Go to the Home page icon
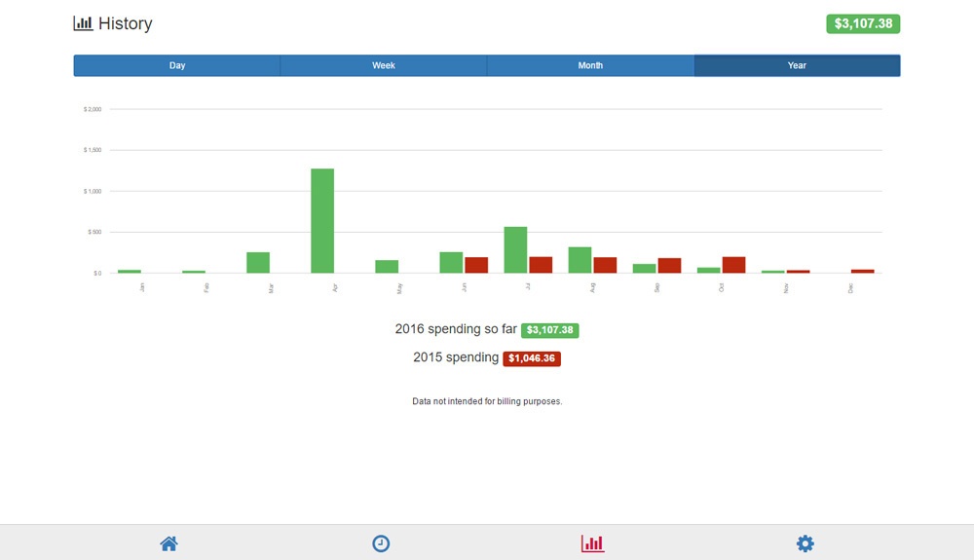This screenshot has width=974, height=560. click(169, 543)
